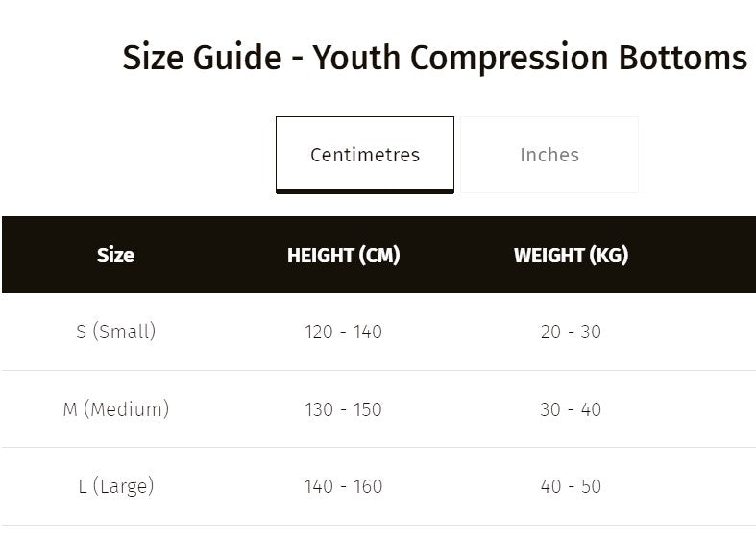Select the S (Small) size row label
756x542 pixels.
click(115, 332)
